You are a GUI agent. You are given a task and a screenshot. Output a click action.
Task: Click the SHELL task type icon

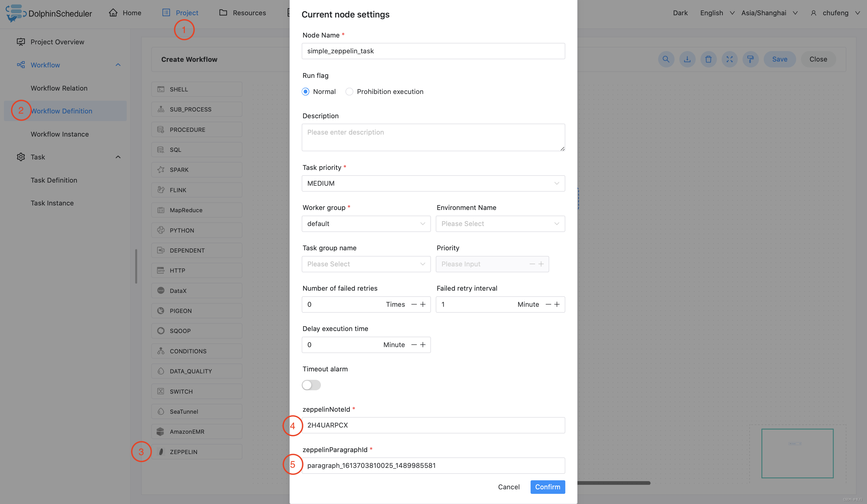pyautogui.click(x=160, y=89)
